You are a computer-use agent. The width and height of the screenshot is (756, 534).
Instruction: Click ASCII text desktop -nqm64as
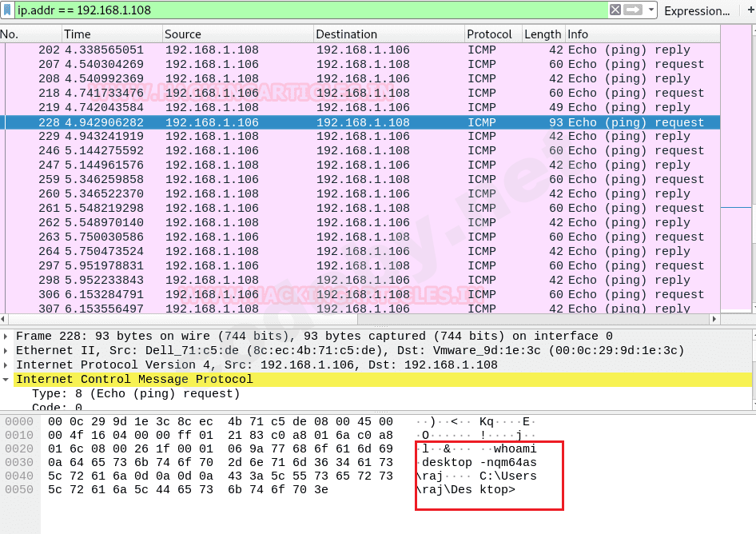pos(479,462)
